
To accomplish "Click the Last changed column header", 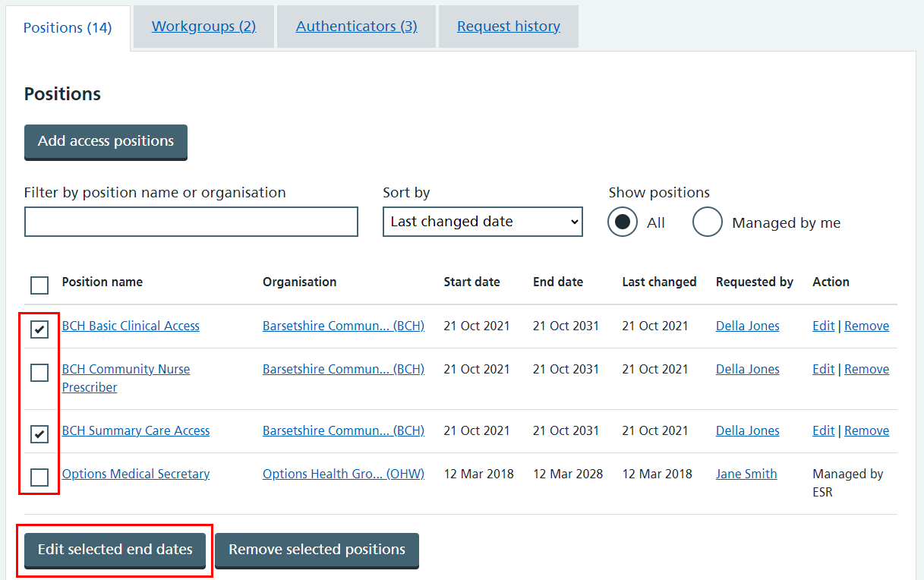I will (659, 282).
